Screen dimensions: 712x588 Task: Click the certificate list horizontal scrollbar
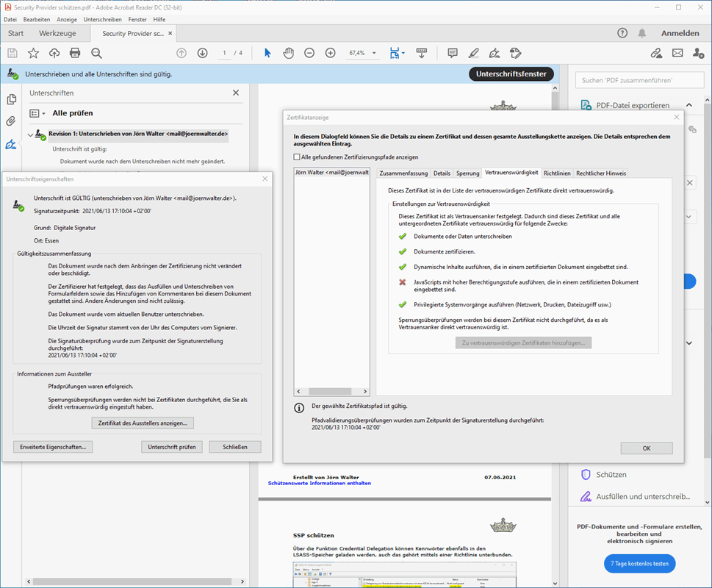333,392
